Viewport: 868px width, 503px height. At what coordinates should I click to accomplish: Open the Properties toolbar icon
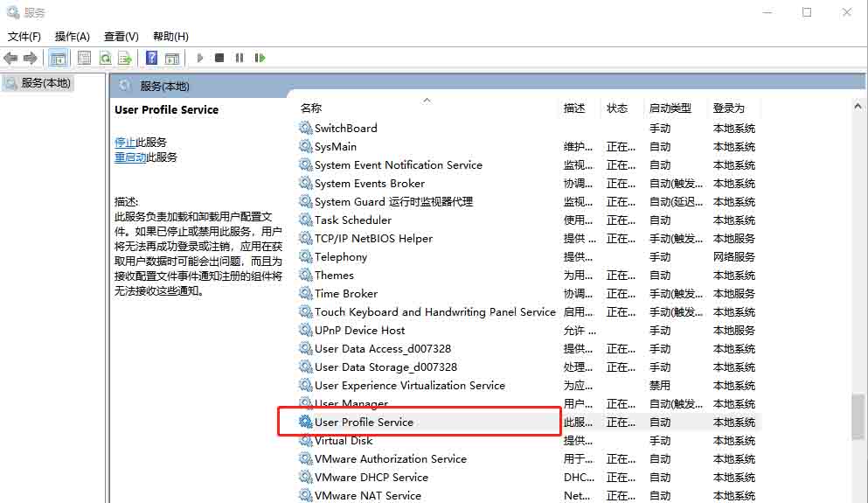(84, 58)
